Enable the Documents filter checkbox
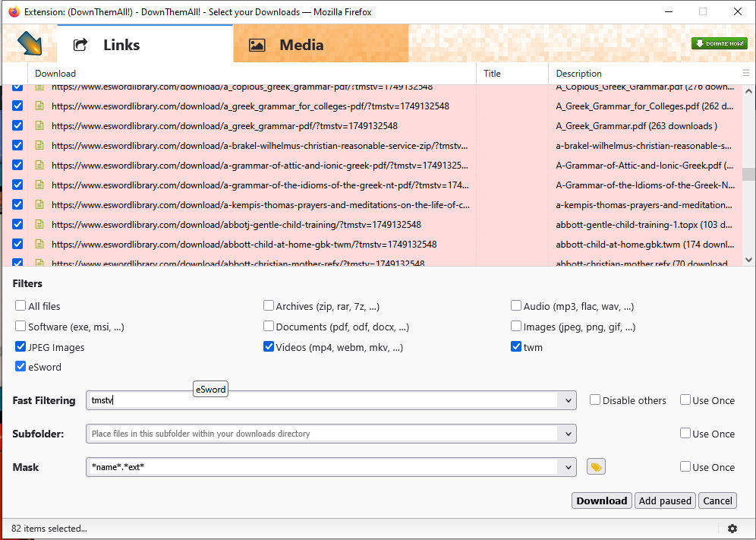The width and height of the screenshot is (756, 540). pos(269,327)
